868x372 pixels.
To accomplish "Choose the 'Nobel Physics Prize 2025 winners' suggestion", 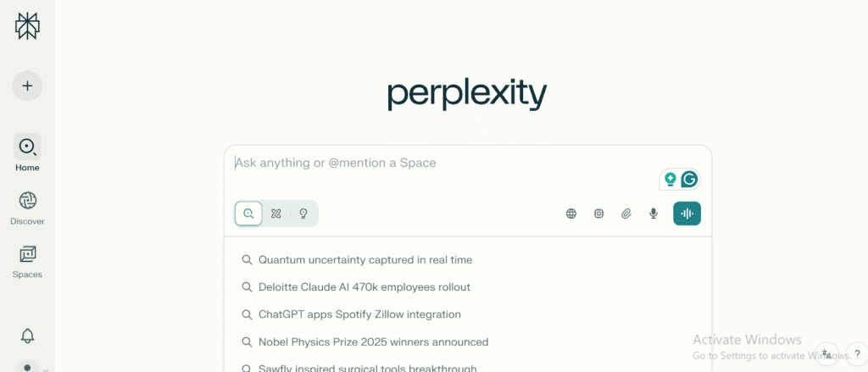I will pyautogui.click(x=373, y=342).
